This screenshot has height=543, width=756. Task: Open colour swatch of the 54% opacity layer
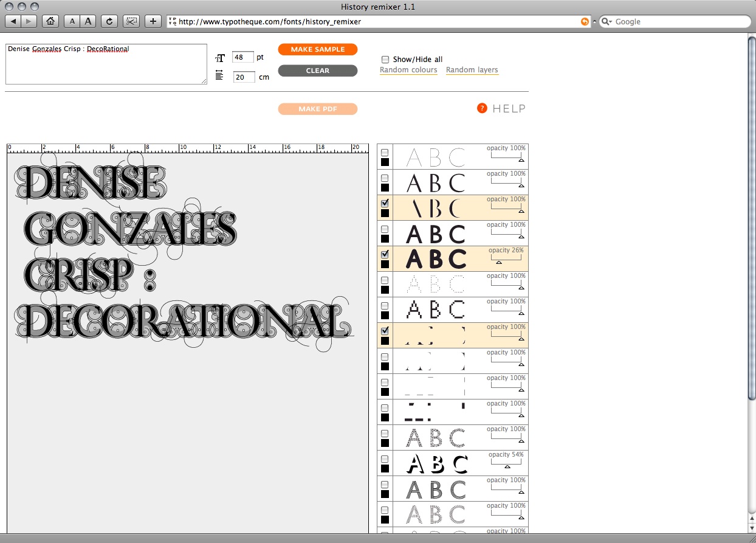(x=385, y=469)
